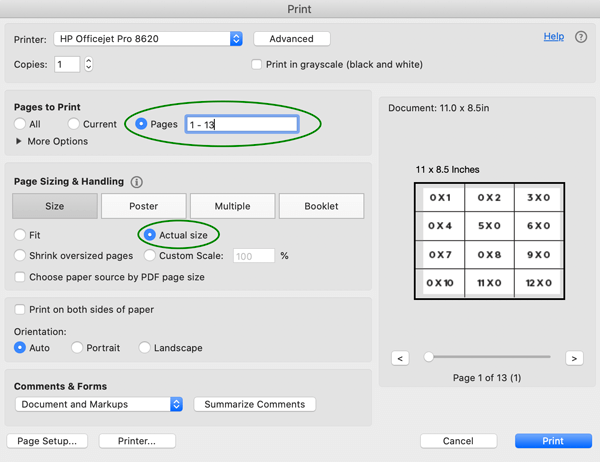Click the Custom Scale percentage field
The image size is (600, 462).
pyautogui.click(x=254, y=256)
